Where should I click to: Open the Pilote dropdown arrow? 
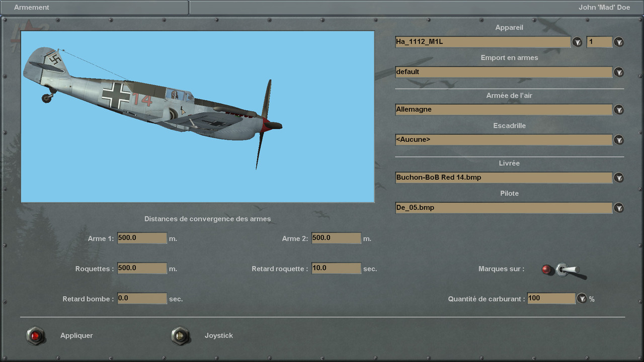(619, 208)
